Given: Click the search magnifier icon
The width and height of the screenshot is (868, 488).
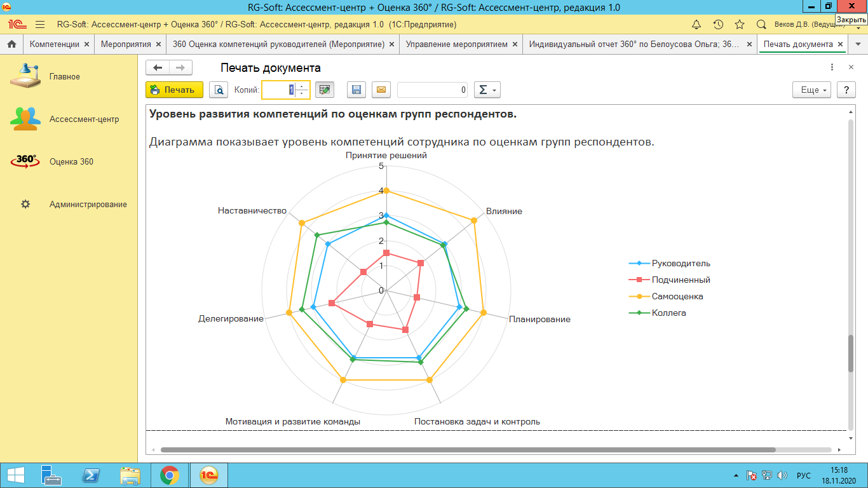Looking at the screenshot, I should [761, 25].
